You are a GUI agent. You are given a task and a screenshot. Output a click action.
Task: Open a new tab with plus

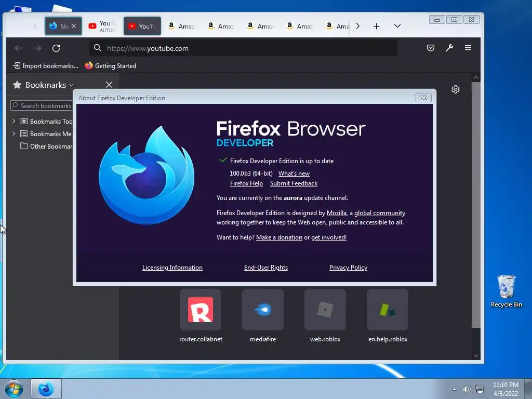tap(376, 26)
